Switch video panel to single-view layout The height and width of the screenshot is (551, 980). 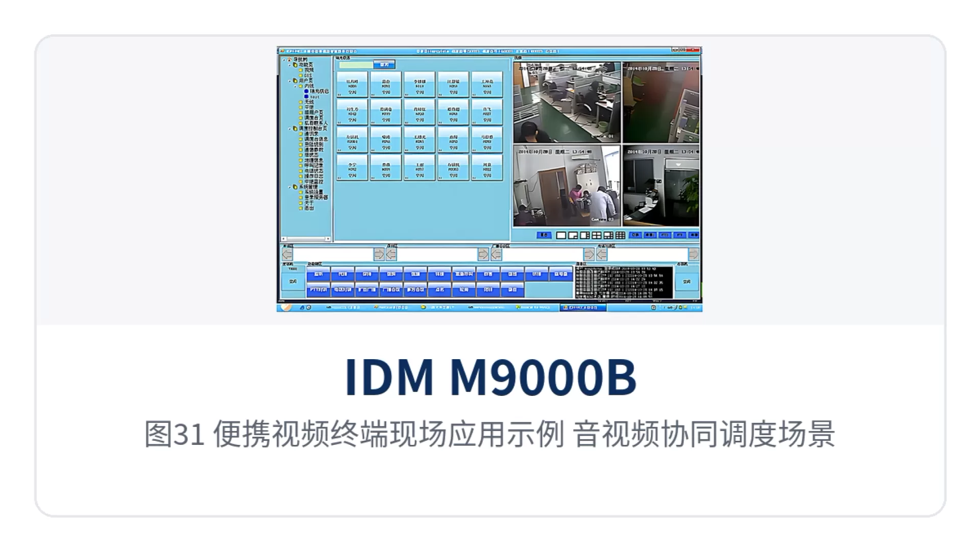pos(561,235)
